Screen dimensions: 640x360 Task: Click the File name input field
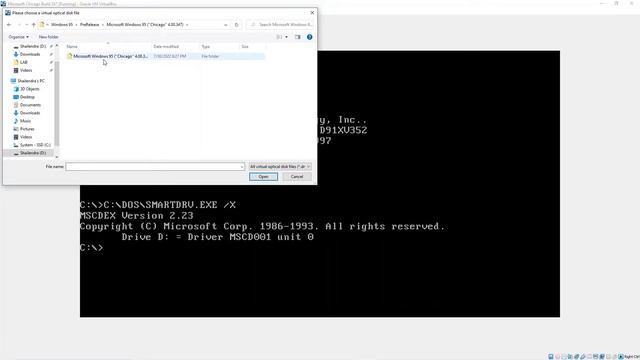point(153,167)
